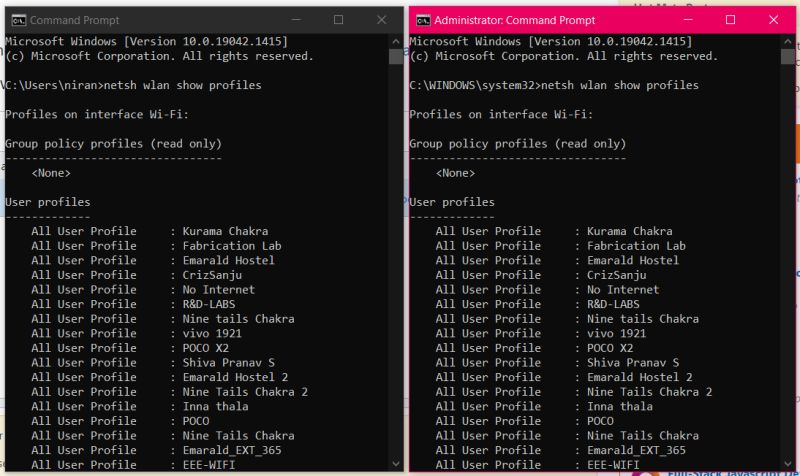Maximize the left Command Prompt window
The height and width of the screenshot is (476, 800).
click(338, 20)
